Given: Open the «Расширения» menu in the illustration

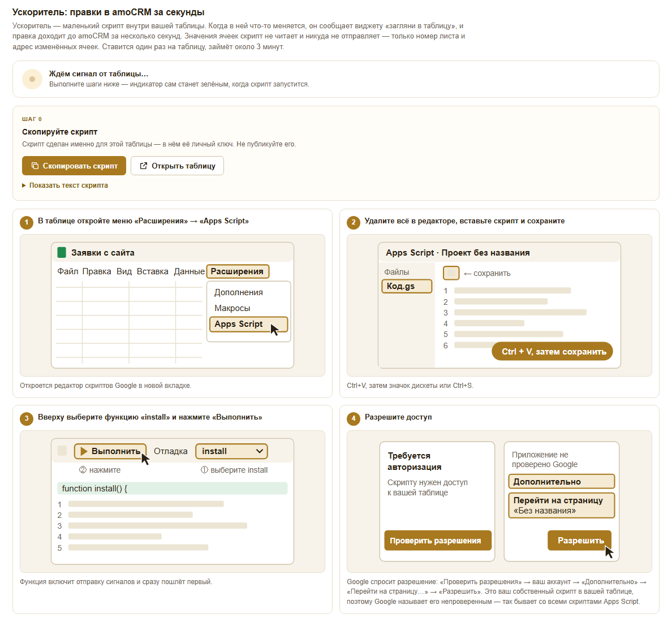Looking at the screenshot, I should click(x=238, y=271).
